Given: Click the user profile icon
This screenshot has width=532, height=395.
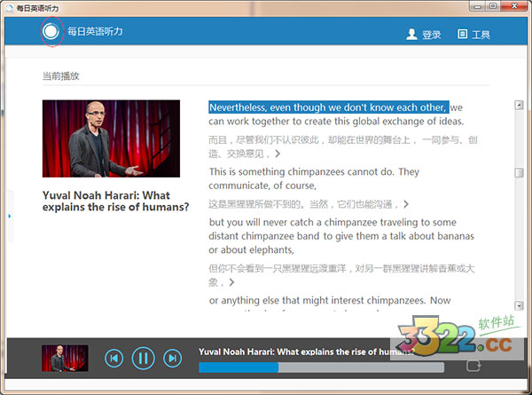Looking at the screenshot, I should (411, 34).
